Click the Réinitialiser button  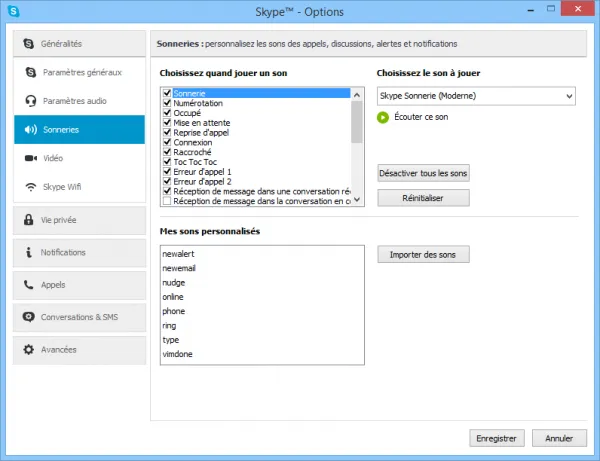click(x=423, y=198)
